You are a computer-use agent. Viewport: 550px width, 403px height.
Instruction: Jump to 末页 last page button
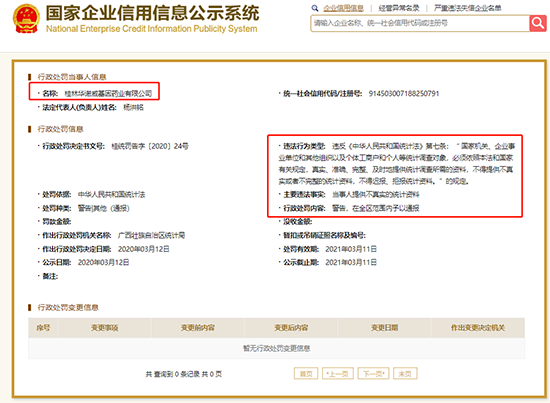coord(405,374)
